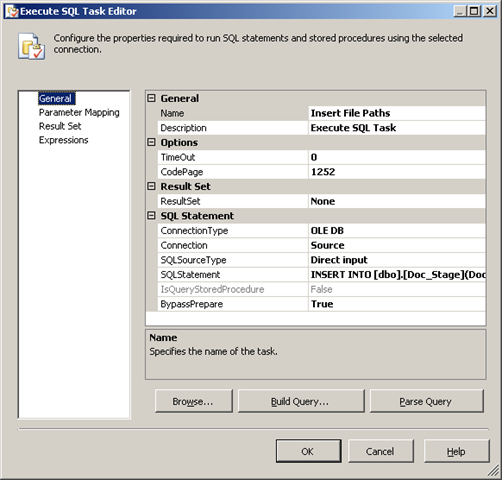Click the SQLSourceType property label

193,260
